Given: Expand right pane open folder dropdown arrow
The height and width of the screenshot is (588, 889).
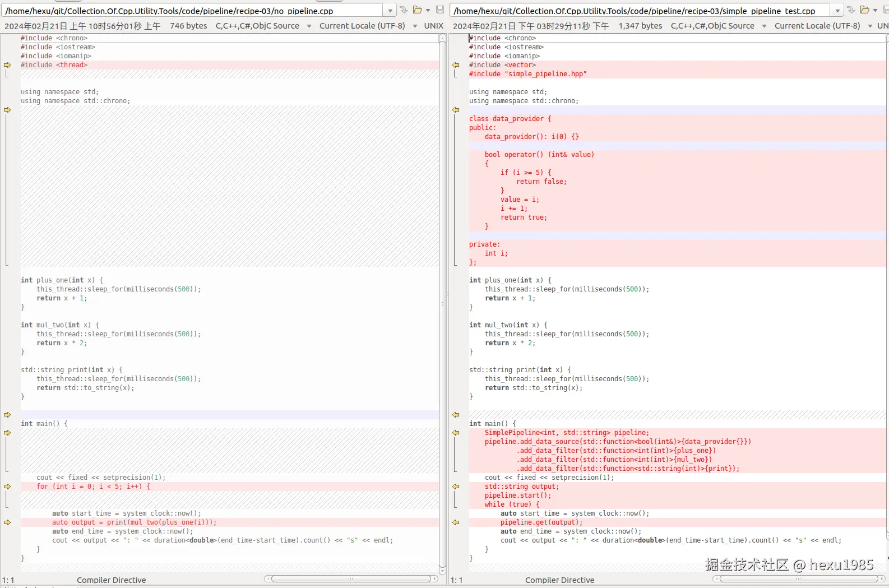Looking at the screenshot, I should 875,10.
